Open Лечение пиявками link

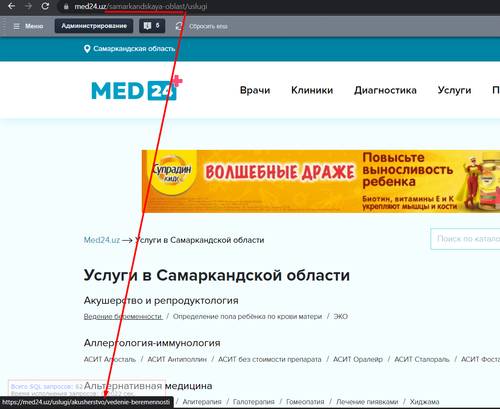pyautogui.click(x=367, y=402)
